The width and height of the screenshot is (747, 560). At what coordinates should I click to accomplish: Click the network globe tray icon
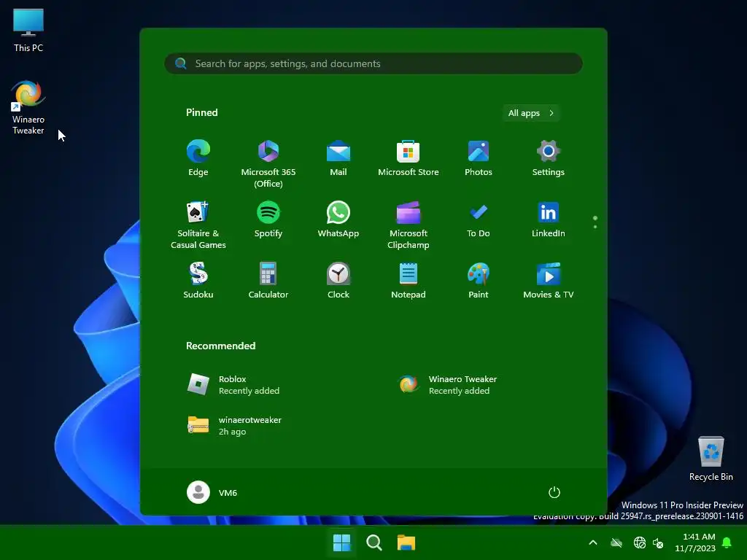click(x=639, y=542)
